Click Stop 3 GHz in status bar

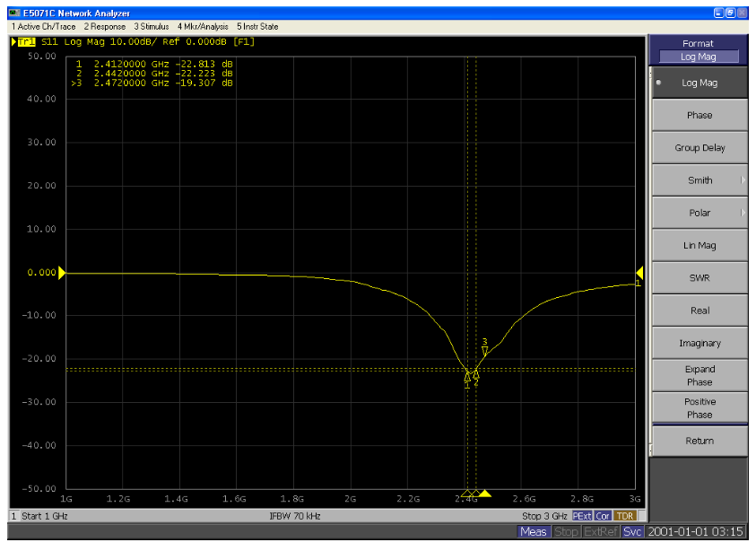pyautogui.click(x=544, y=516)
